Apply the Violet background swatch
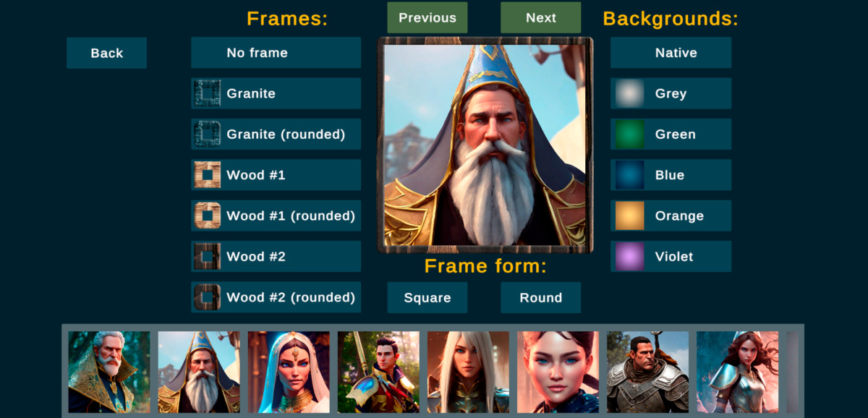The height and width of the screenshot is (418, 868). (629, 256)
